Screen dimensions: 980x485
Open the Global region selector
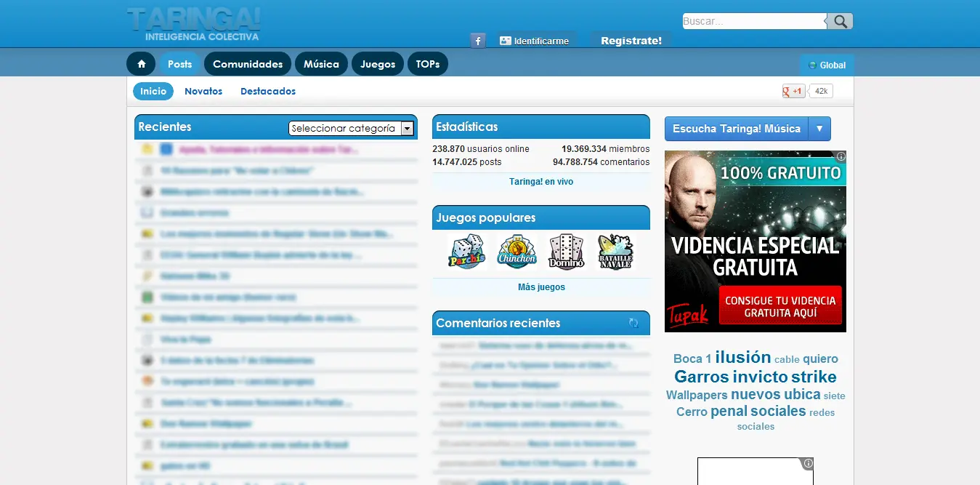[x=827, y=65]
